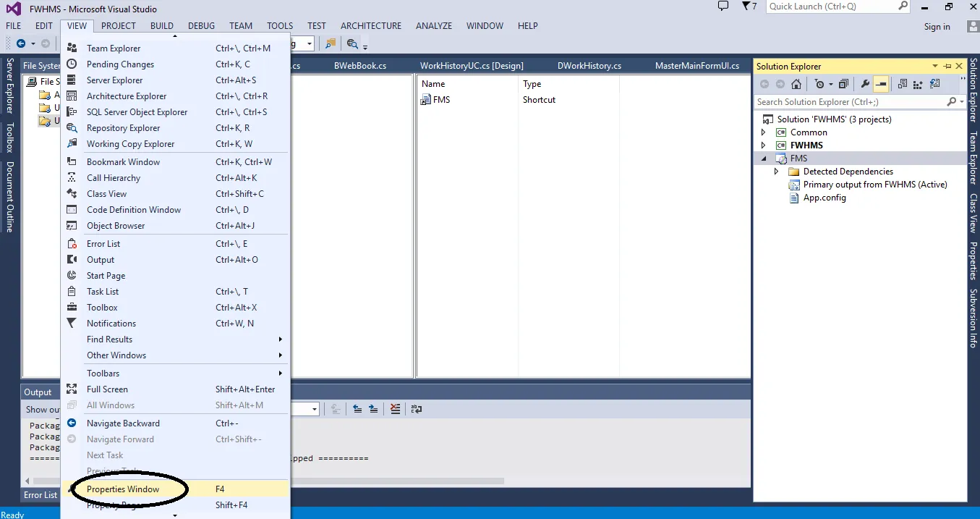Click Solution Explorer Home icon
The width and height of the screenshot is (980, 519).
(796, 84)
